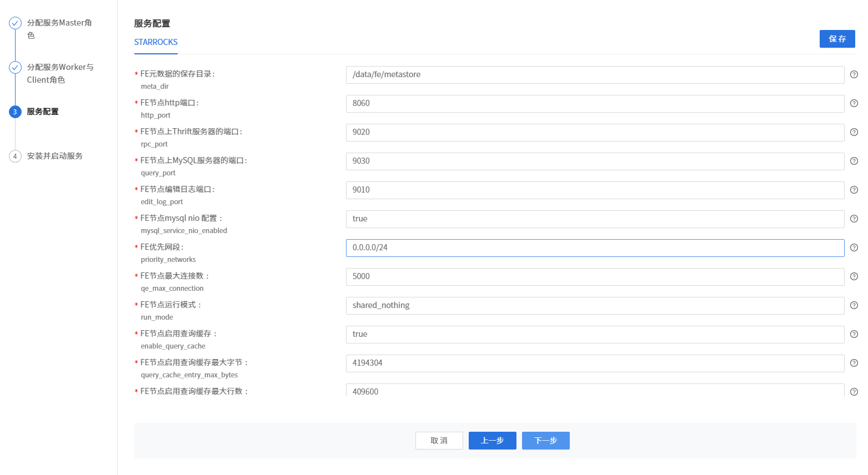Click the 取消 button
Viewport: 868px width, 475px height.
click(x=439, y=441)
